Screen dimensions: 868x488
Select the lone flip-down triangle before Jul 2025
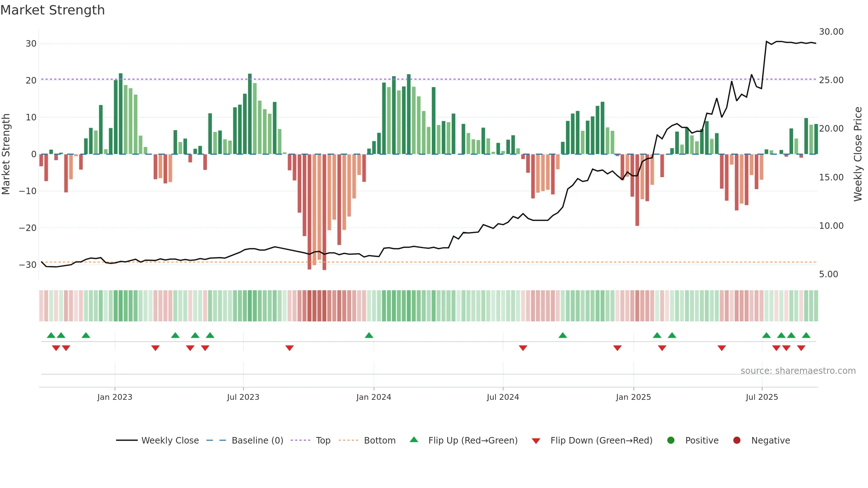point(722,348)
